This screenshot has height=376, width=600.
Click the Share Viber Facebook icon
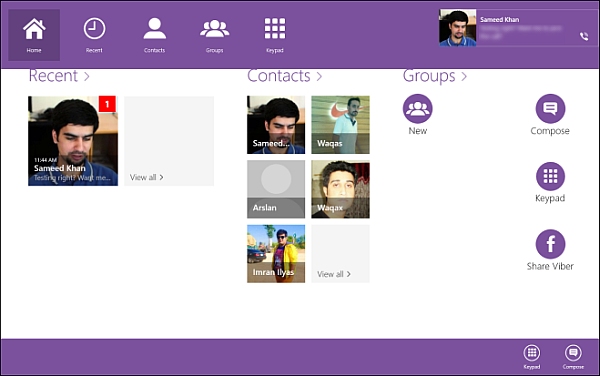[x=550, y=244]
